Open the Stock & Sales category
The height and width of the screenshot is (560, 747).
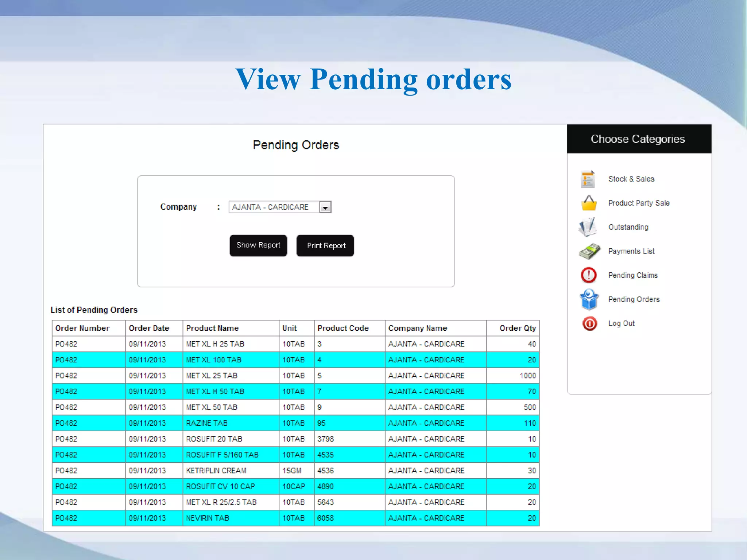tap(631, 179)
